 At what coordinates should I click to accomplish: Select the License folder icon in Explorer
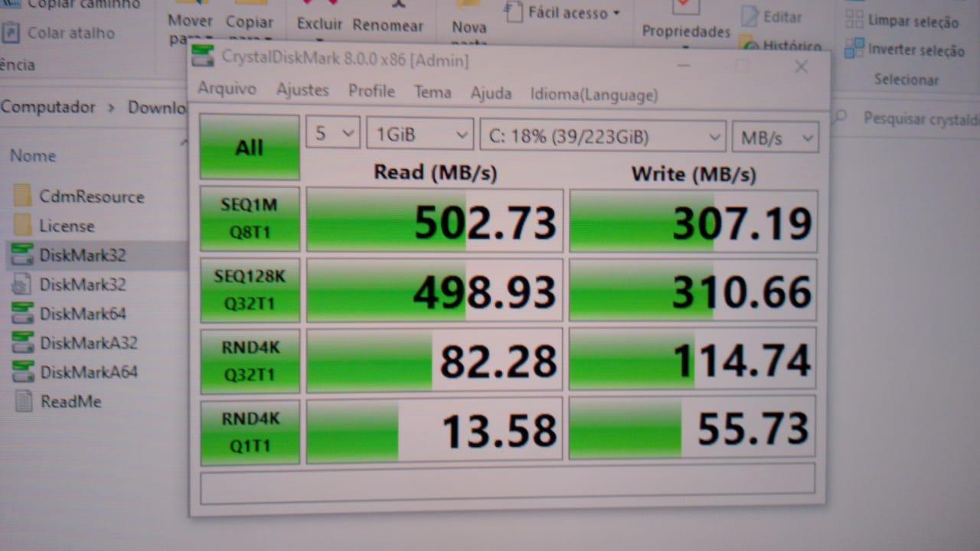pyautogui.click(x=23, y=225)
